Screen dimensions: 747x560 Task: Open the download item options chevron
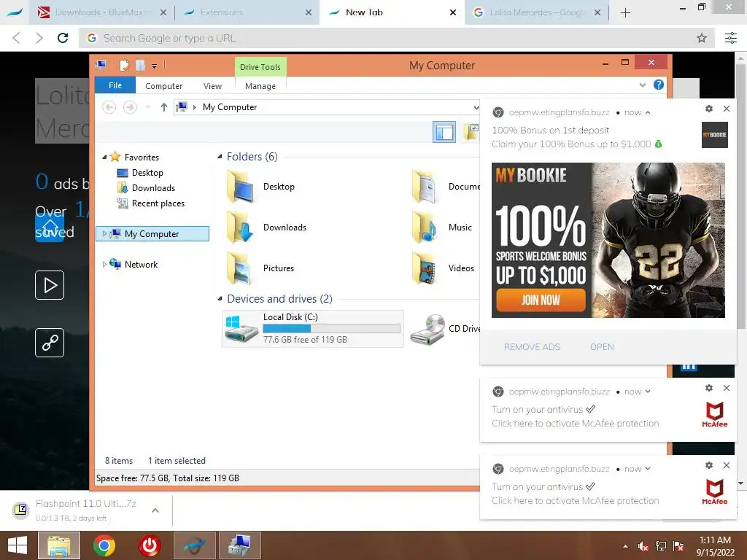pos(155,510)
